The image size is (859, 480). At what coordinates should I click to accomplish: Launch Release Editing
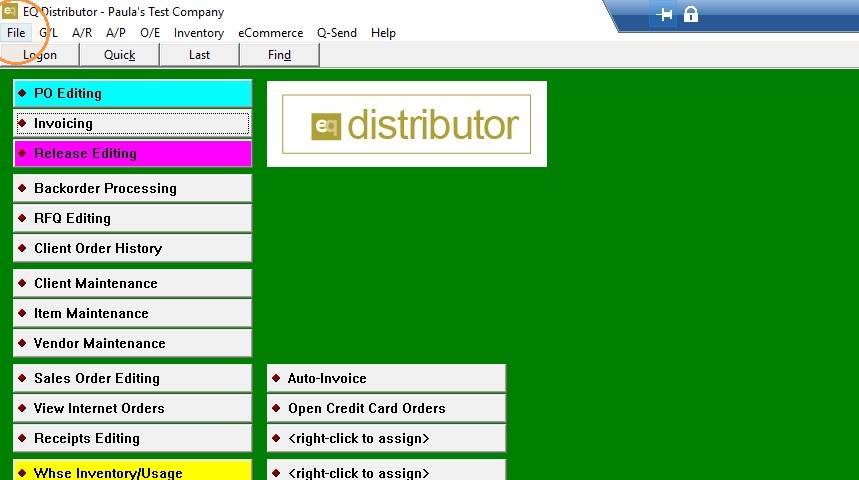(x=133, y=153)
